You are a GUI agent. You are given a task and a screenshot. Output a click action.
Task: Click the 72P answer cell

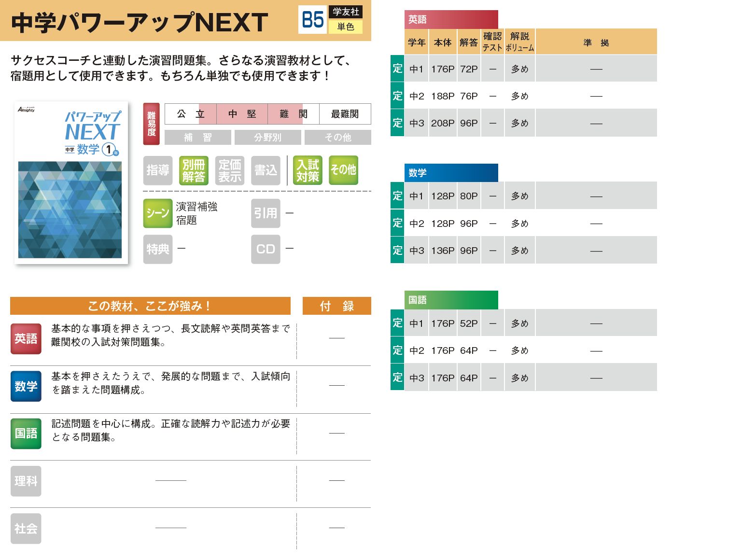click(469, 69)
